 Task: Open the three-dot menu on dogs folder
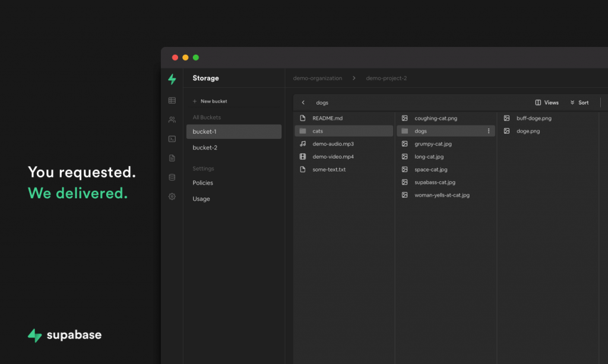click(x=489, y=131)
